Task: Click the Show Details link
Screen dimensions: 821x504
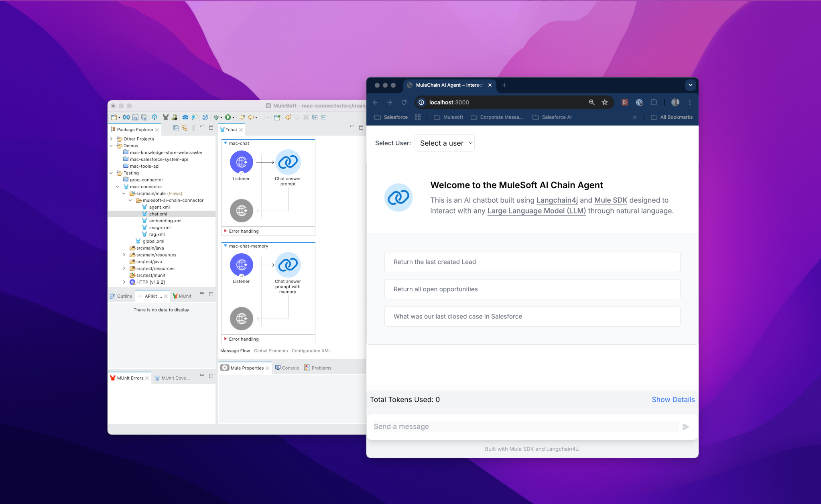Action: click(x=673, y=400)
